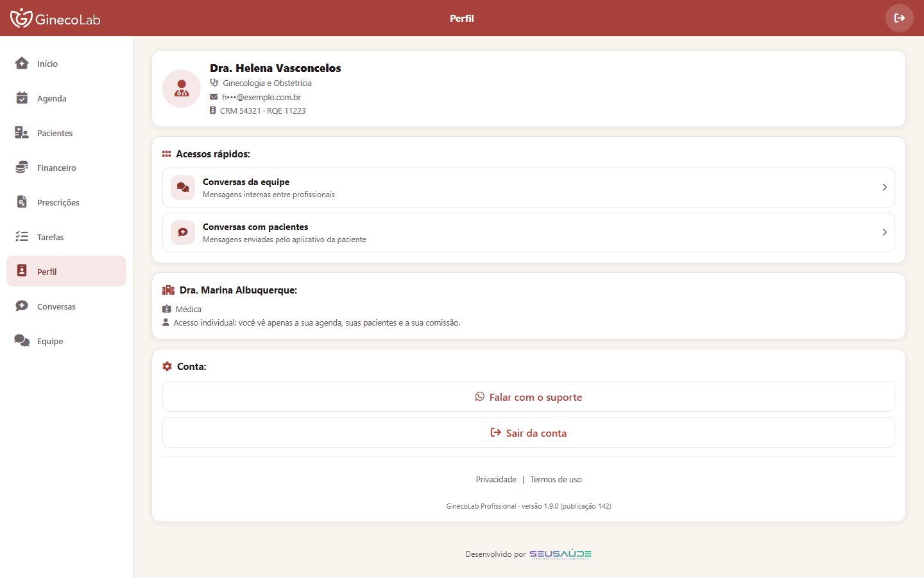The height and width of the screenshot is (578, 924).
Task: Click Sair da conta button
Action: point(529,432)
